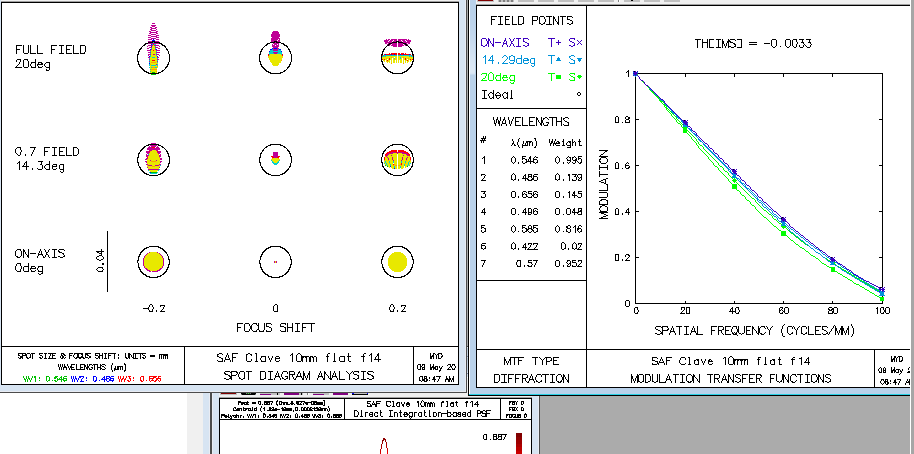This screenshot has height=454, width=914.
Task: Click 'SAF Clave 10mm flat f14' in MTF window
Action: point(731,361)
